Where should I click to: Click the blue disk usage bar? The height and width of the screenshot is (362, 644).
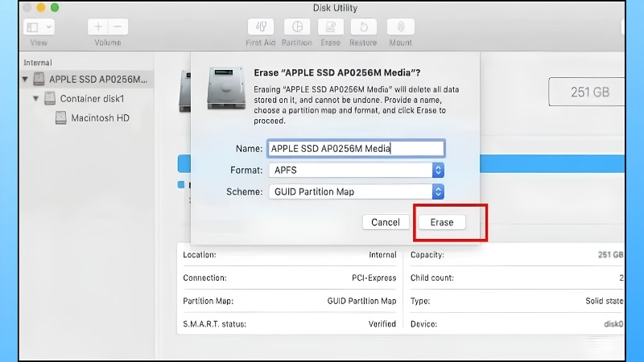pos(552,164)
